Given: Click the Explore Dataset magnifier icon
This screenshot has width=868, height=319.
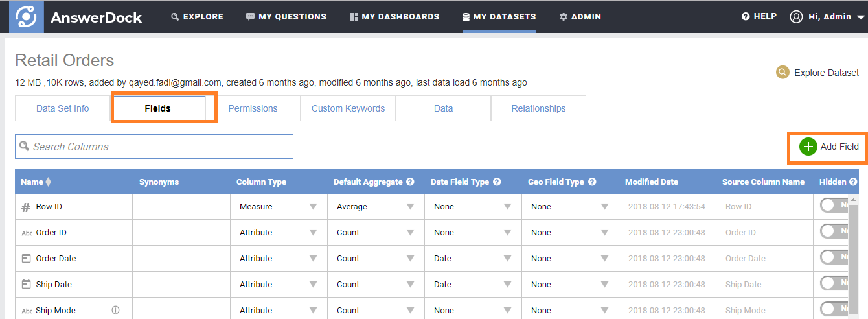Looking at the screenshot, I should (782, 72).
